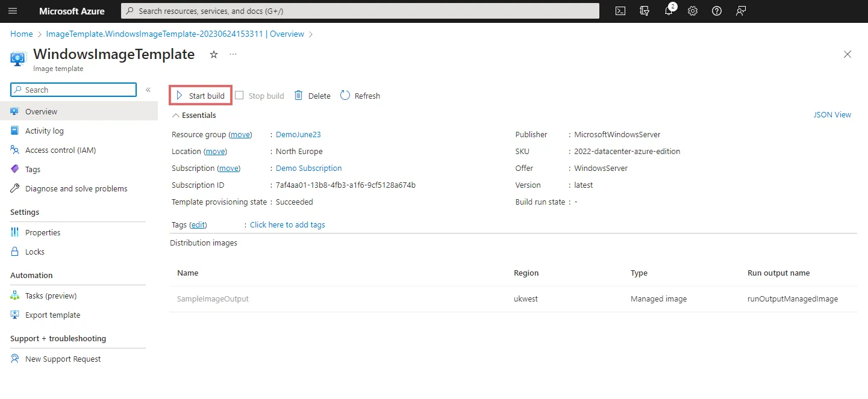This screenshot has height=399, width=868.
Task: Click the Stop build button
Action: tap(260, 96)
